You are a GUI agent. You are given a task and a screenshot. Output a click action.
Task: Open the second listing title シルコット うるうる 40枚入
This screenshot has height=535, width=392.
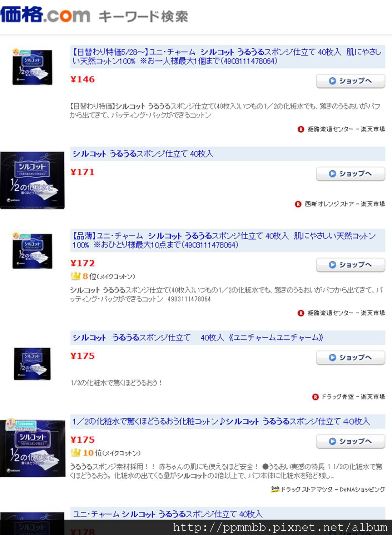(x=143, y=154)
